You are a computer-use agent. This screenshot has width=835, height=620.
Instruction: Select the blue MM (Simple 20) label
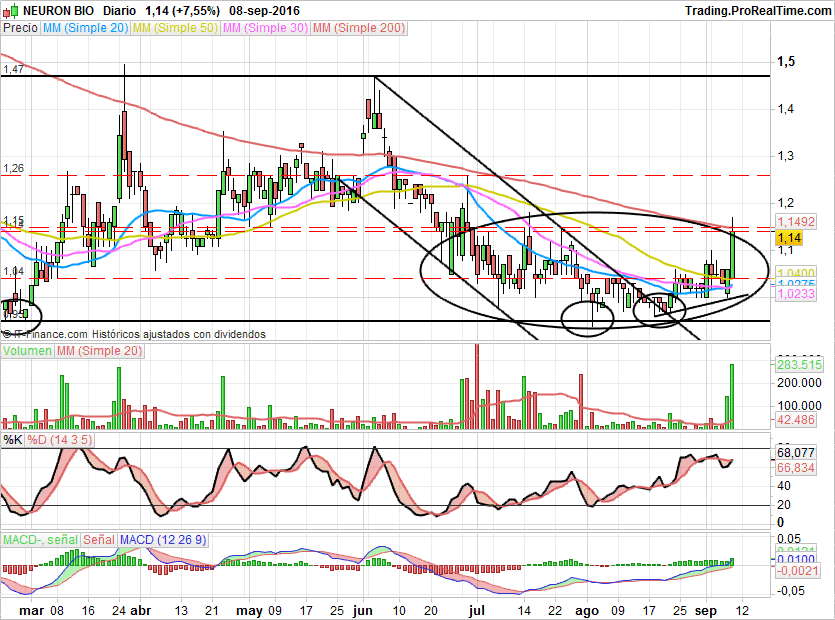[85, 29]
